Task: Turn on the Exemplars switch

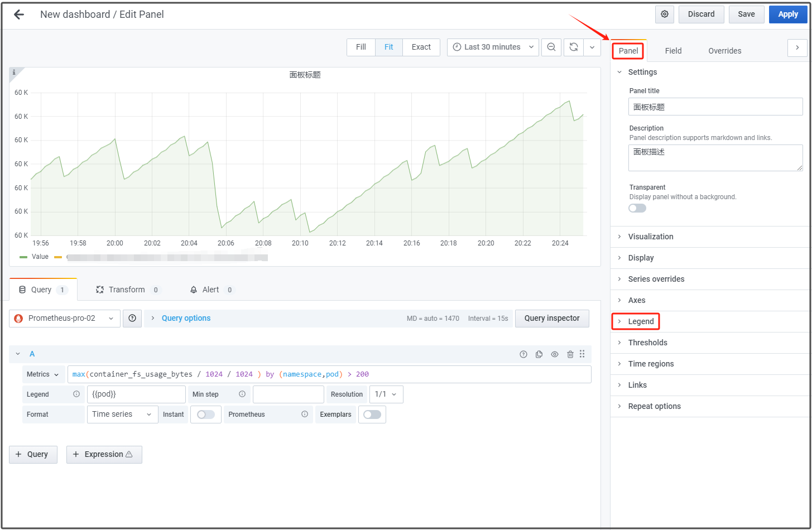Action: coord(372,415)
